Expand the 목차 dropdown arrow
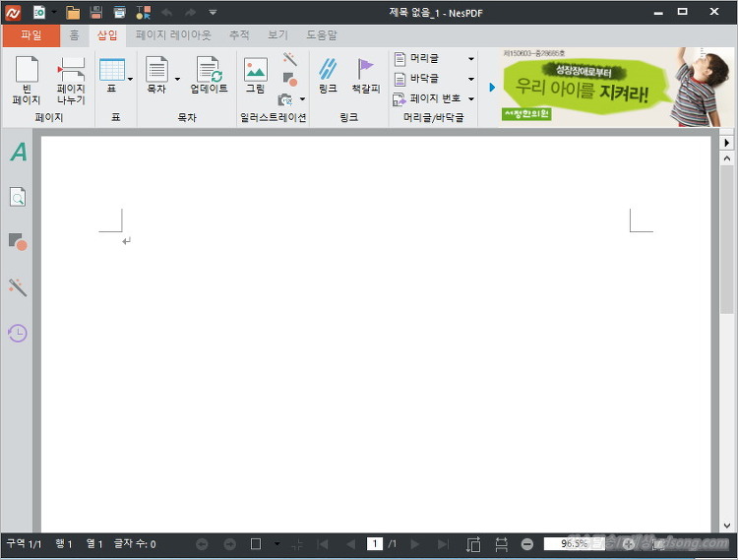The height and width of the screenshot is (560, 738). (x=177, y=79)
